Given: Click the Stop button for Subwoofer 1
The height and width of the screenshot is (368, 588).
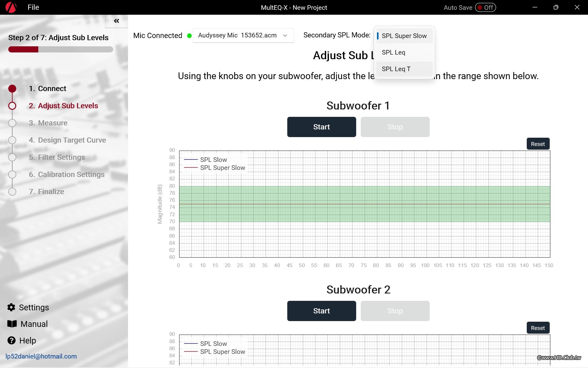Looking at the screenshot, I should (x=395, y=127).
